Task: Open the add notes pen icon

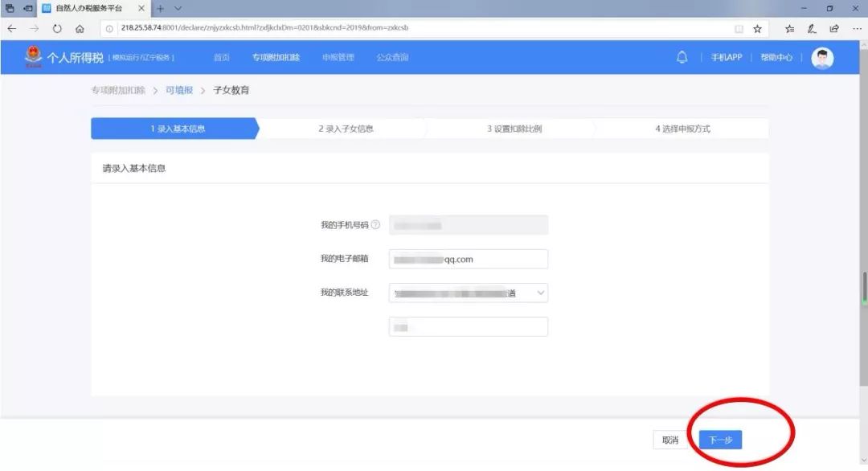Action: point(812,29)
